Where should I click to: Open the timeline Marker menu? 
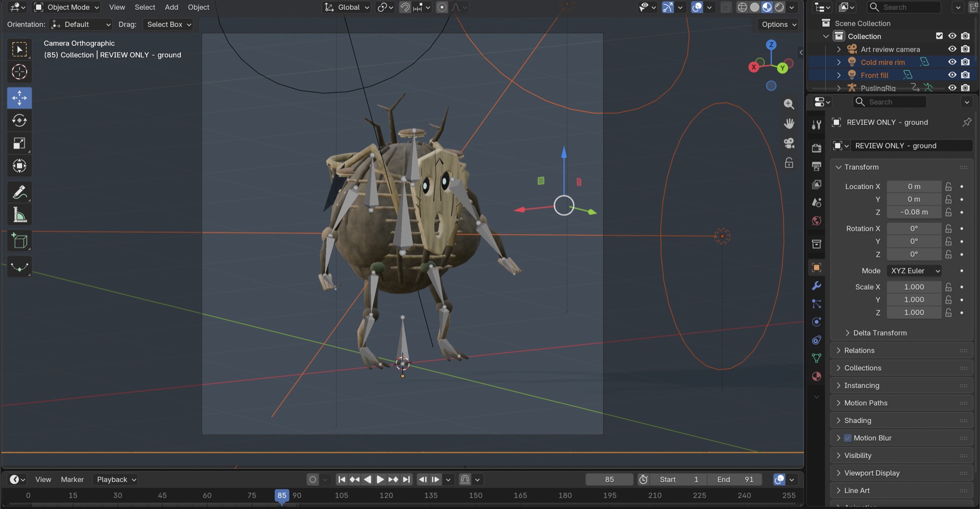click(72, 480)
